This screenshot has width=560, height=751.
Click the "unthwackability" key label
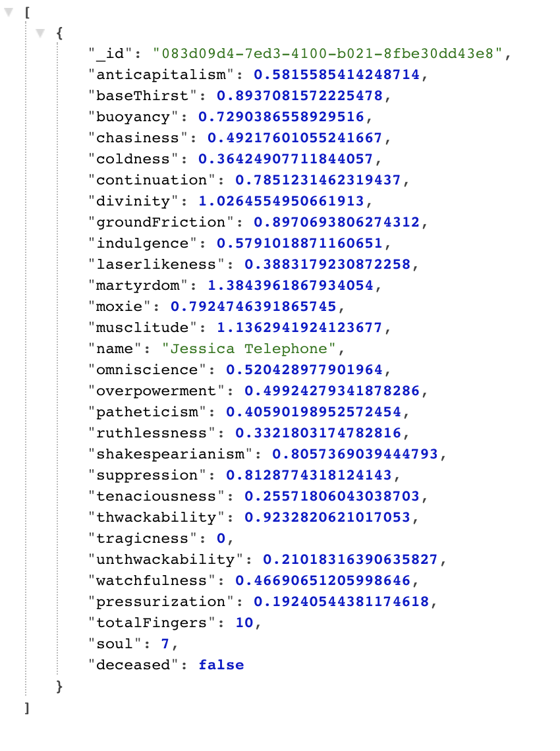click(x=166, y=559)
